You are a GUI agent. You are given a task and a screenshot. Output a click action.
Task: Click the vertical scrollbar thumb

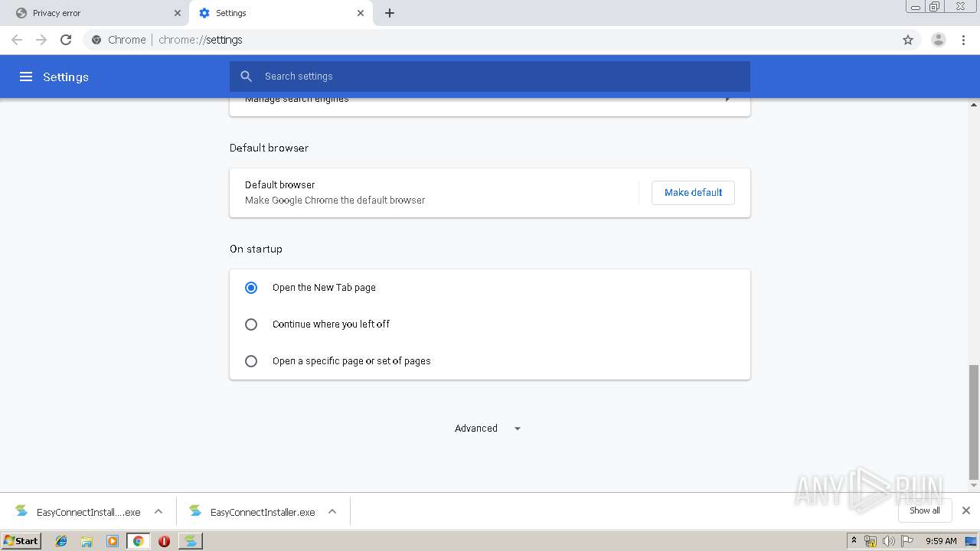(974, 421)
